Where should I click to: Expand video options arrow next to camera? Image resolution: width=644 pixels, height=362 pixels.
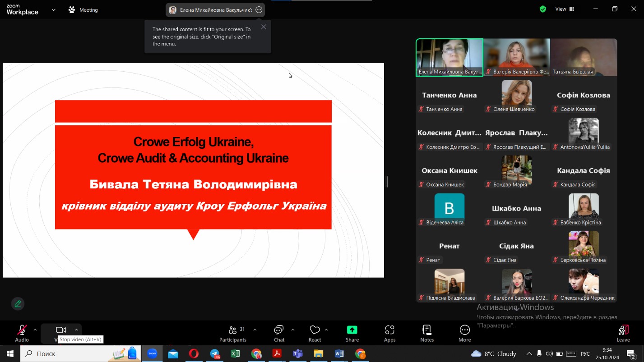[76, 330]
